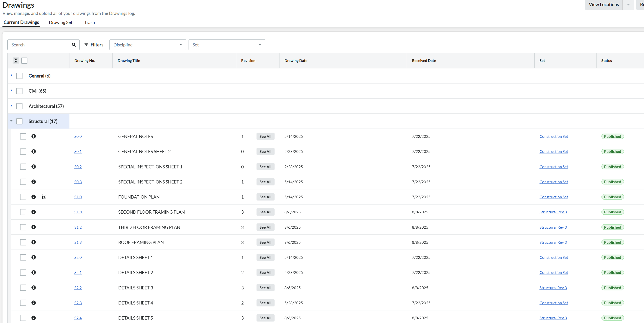Viewport: 644px width, 323px height.
Task: Click the View Locations dropdown arrow
Action: (x=628, y=4)
